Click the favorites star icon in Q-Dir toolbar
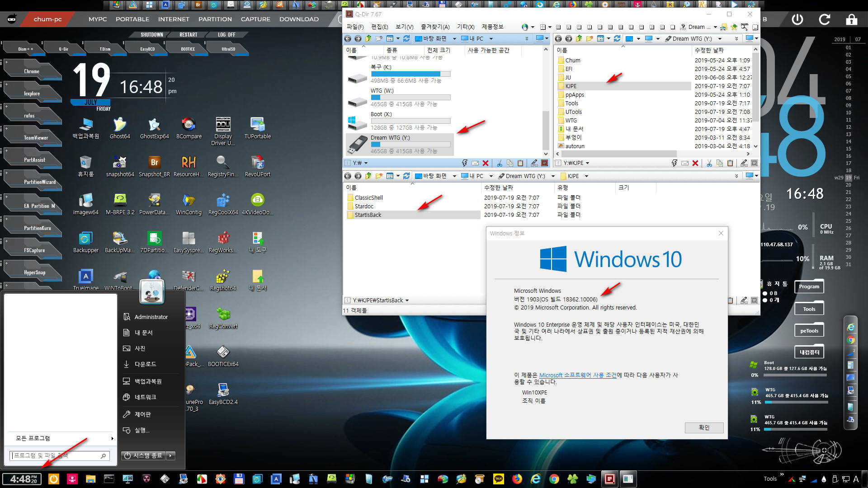This screenshot has width=868, height=488. point(734,27)
